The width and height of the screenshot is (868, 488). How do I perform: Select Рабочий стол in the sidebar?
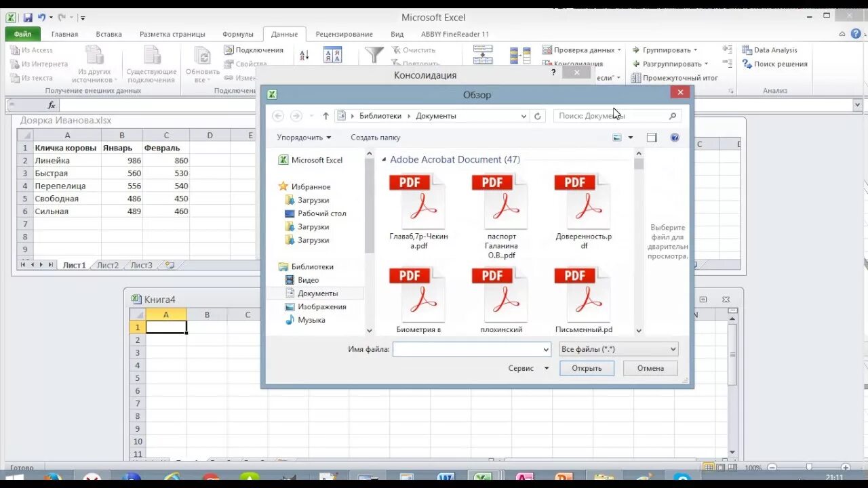pos(321,213)
